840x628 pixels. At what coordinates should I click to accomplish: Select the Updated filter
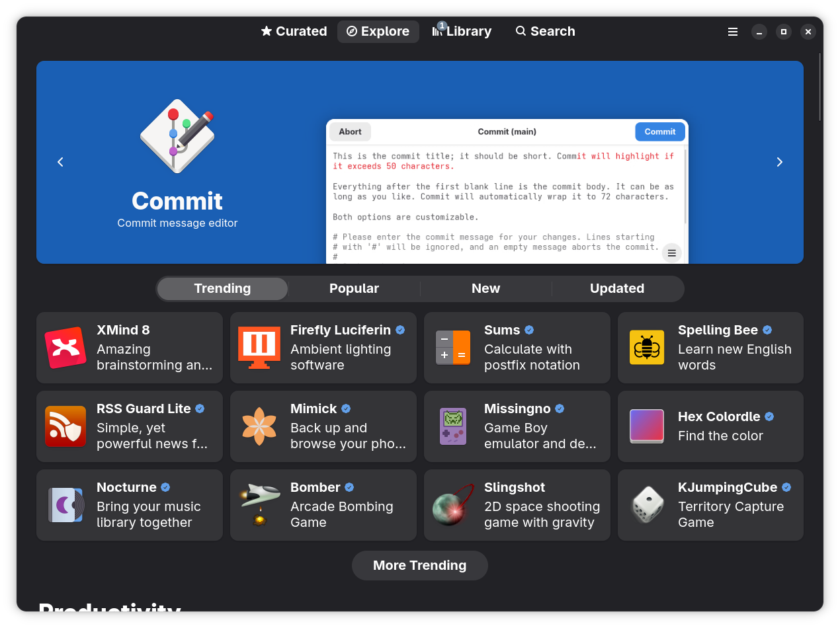(617, 289)
